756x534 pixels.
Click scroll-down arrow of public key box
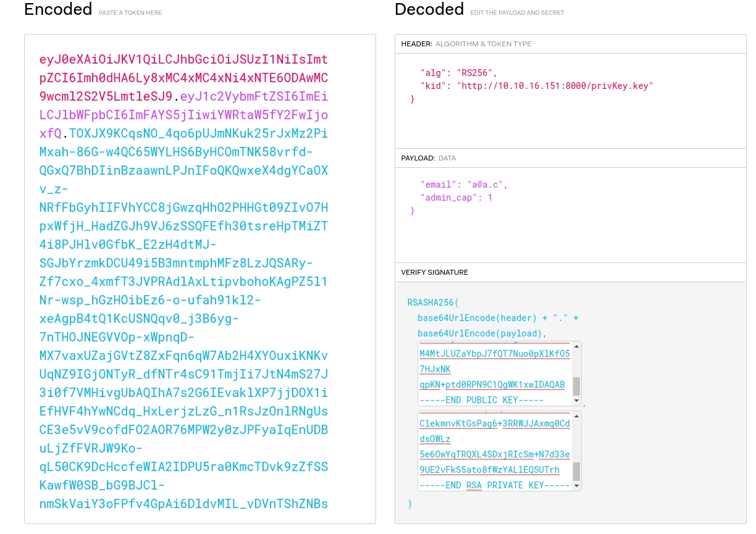pos(577,401)
